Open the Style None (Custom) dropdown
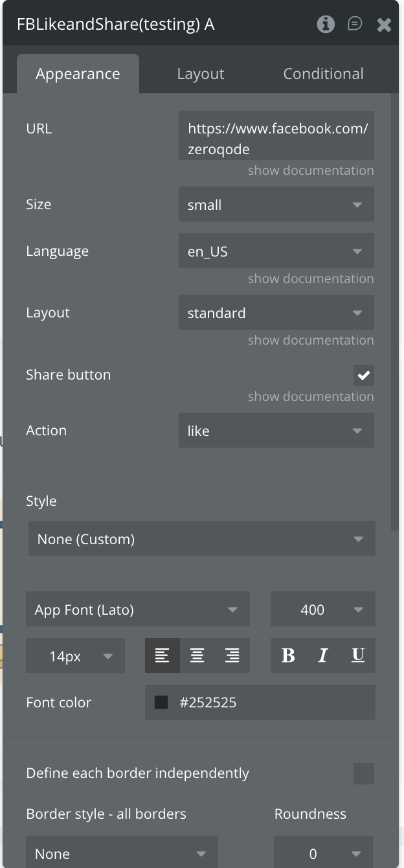This screenshot has width=404, height=868. click(x=202, y=539)
